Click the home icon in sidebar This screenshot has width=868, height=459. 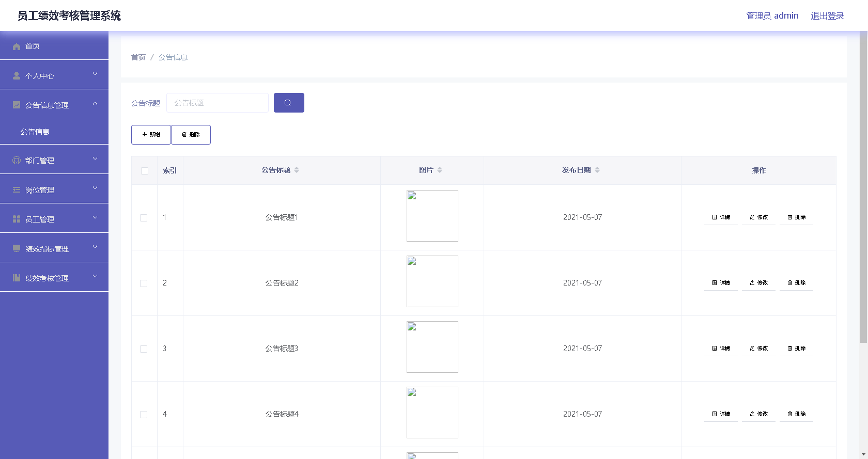click(x=17, y=46)
